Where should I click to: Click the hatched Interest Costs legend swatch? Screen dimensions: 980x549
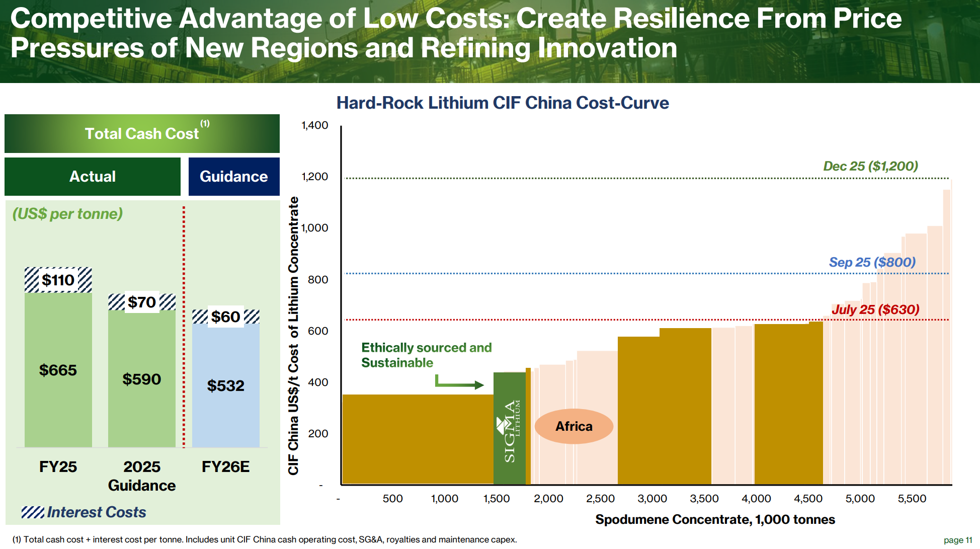[x=33, y=512]
